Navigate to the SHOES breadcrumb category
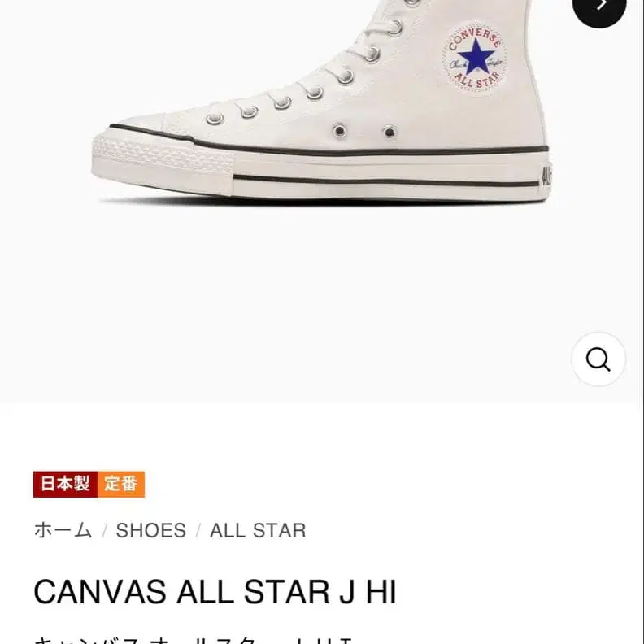The height and width of the screenshot is (644, 644). [x=150, y=530]
